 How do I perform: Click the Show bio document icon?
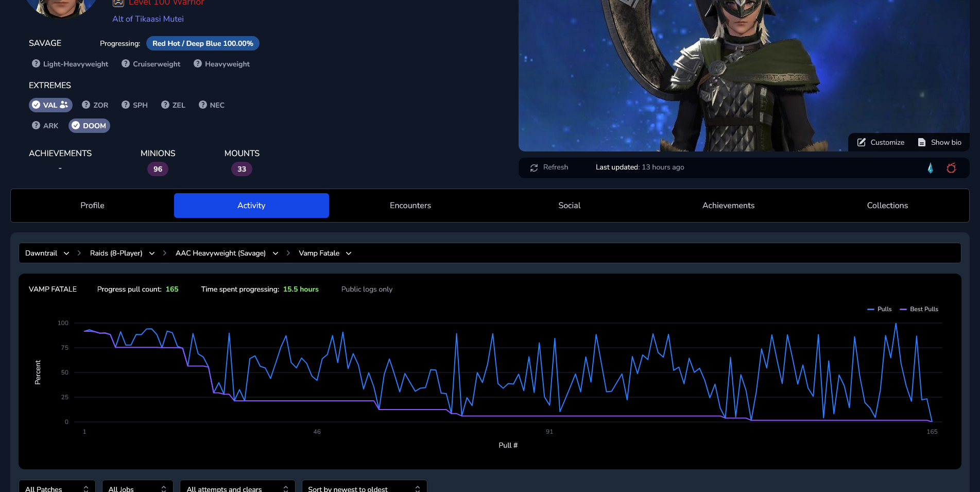pos(922,142)
